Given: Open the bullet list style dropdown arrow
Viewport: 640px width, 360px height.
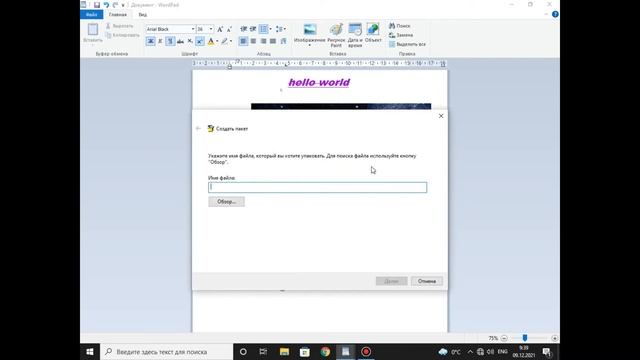Looking at the screenshot, I should (271, 29).
